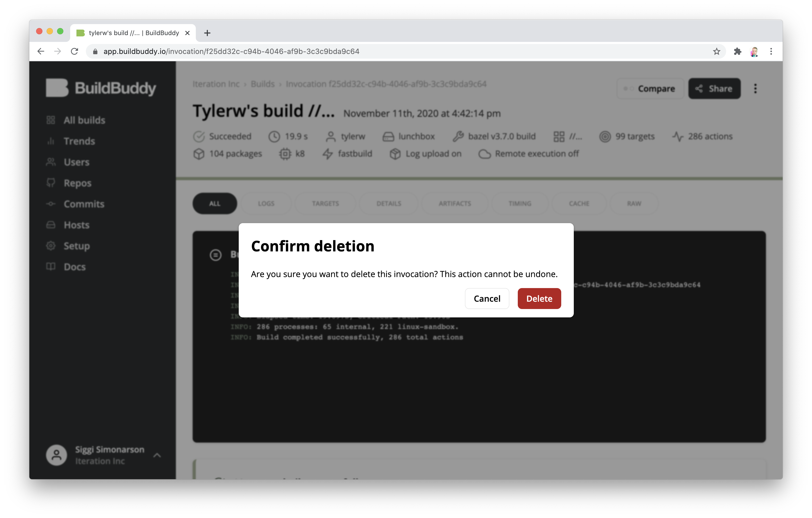
Task: Click the package icon by Log upload on
Action: [x=395, y=154]
